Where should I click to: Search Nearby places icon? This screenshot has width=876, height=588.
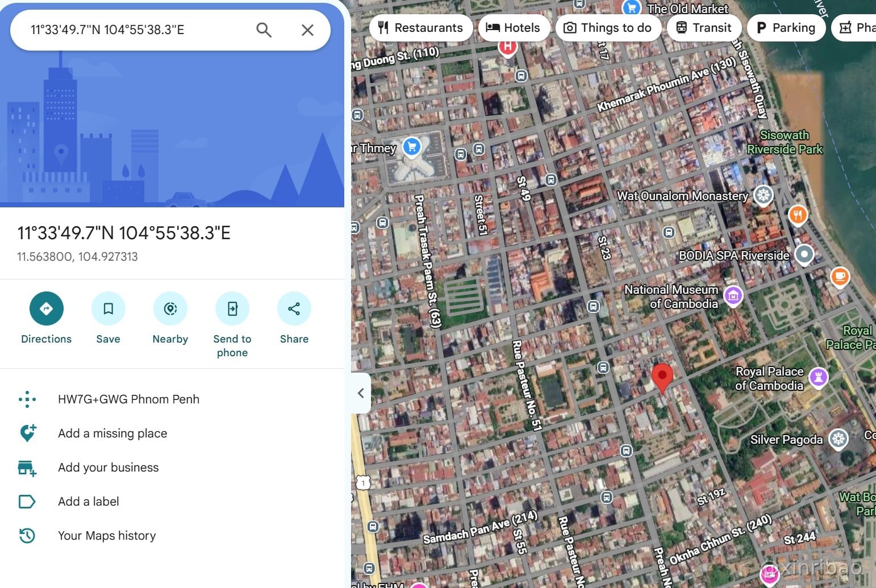170,308
